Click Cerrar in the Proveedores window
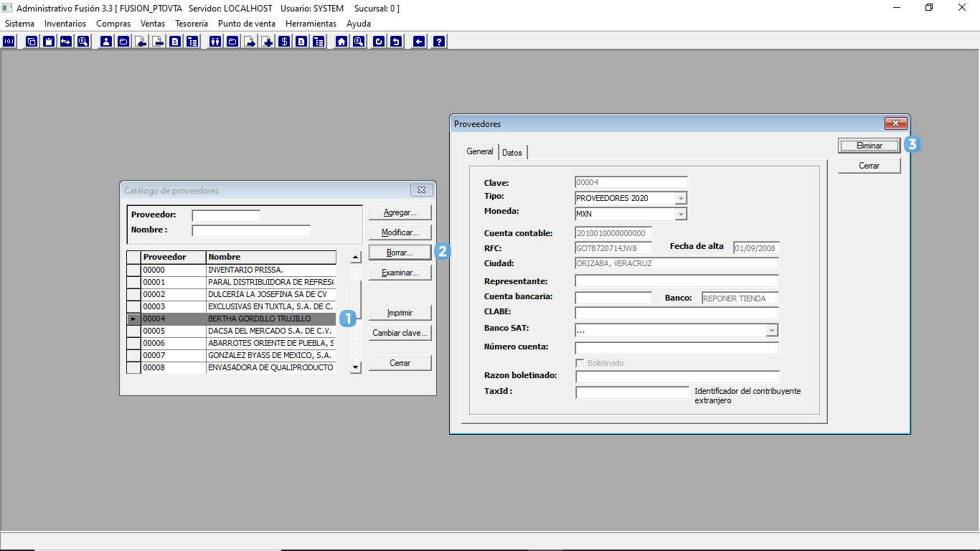This screenshot has width=980, height=551. 870,166
